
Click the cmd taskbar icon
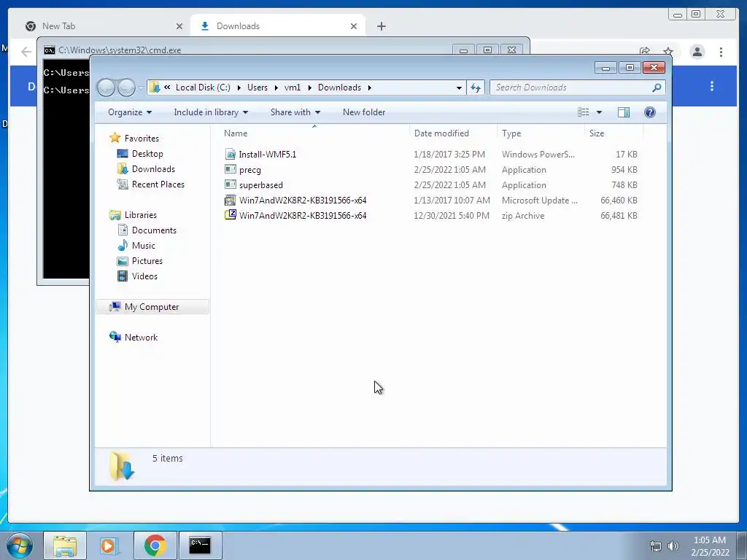click(200, 545)
